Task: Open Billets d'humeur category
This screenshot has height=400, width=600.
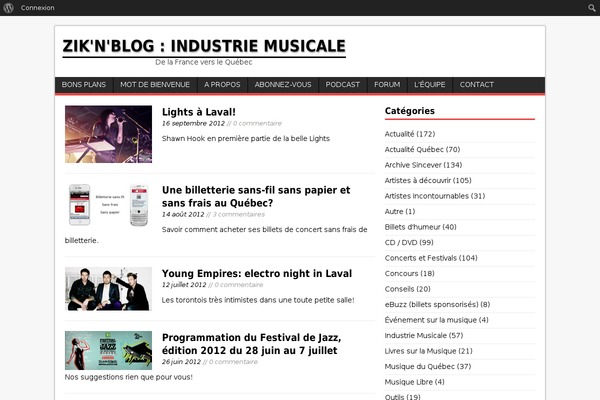Action: click(x=421, y=227)
